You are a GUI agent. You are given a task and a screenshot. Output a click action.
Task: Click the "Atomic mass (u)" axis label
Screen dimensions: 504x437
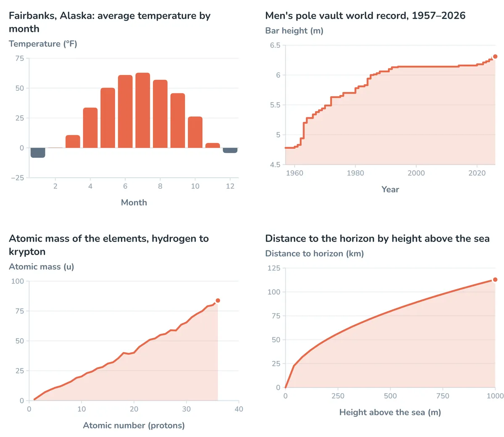(42, 266)
